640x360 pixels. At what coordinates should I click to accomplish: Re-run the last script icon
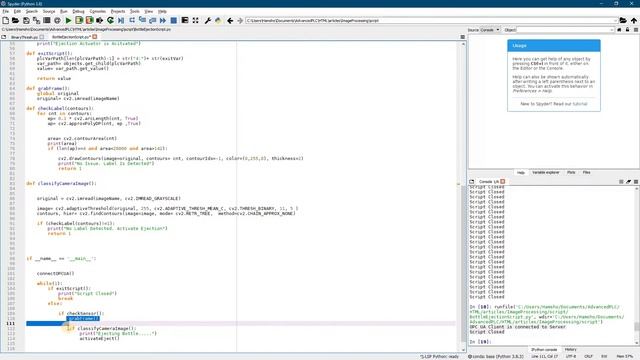[110, 20]
